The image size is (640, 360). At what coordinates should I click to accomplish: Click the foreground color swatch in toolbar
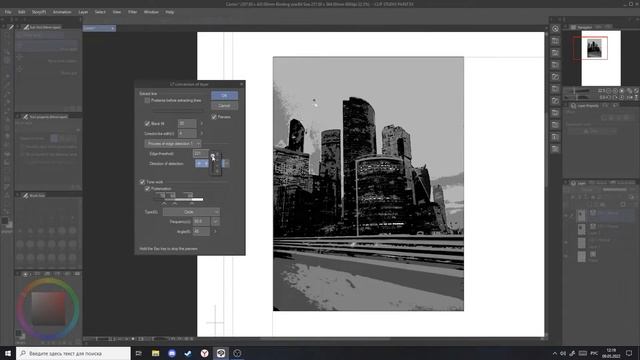pyautogui.click(x=4, y=221)
